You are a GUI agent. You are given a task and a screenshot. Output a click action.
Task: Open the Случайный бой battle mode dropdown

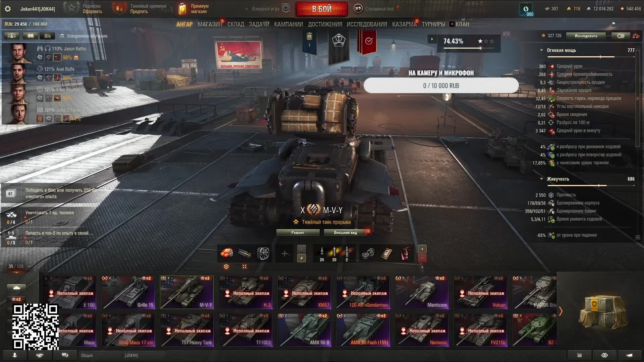point(376,9)
